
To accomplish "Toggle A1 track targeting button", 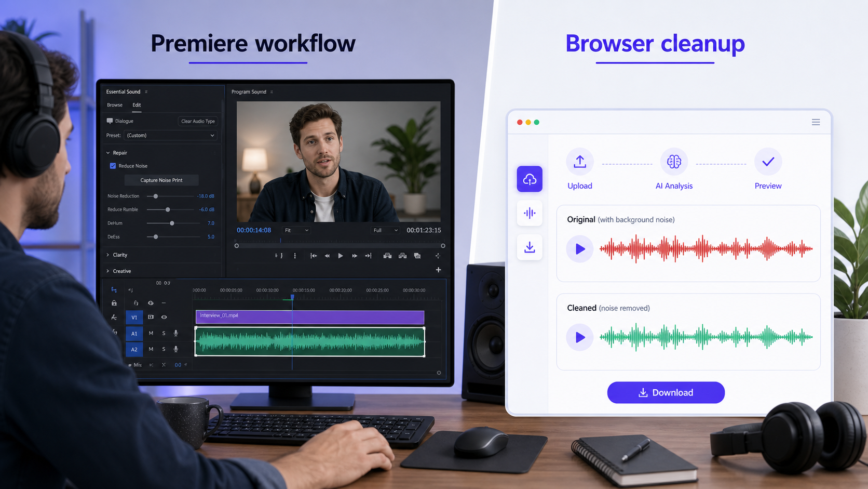I will coord(134,334).
